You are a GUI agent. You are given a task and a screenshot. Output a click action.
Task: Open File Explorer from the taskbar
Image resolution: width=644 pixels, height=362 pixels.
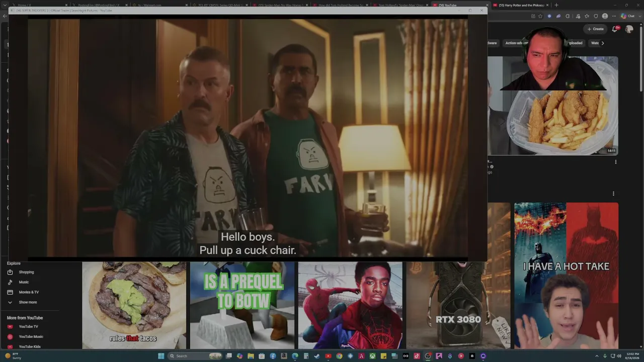tap(251, 356)
